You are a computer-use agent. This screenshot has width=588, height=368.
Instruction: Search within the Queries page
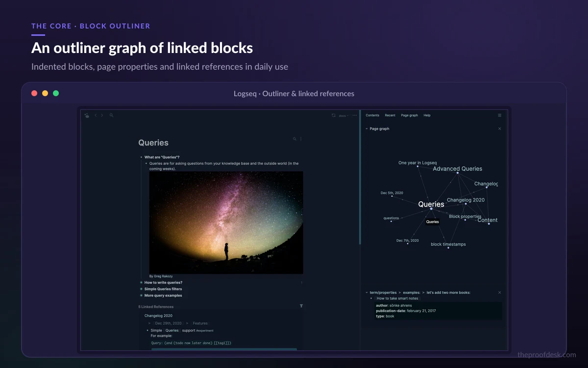tap(294, 139)
